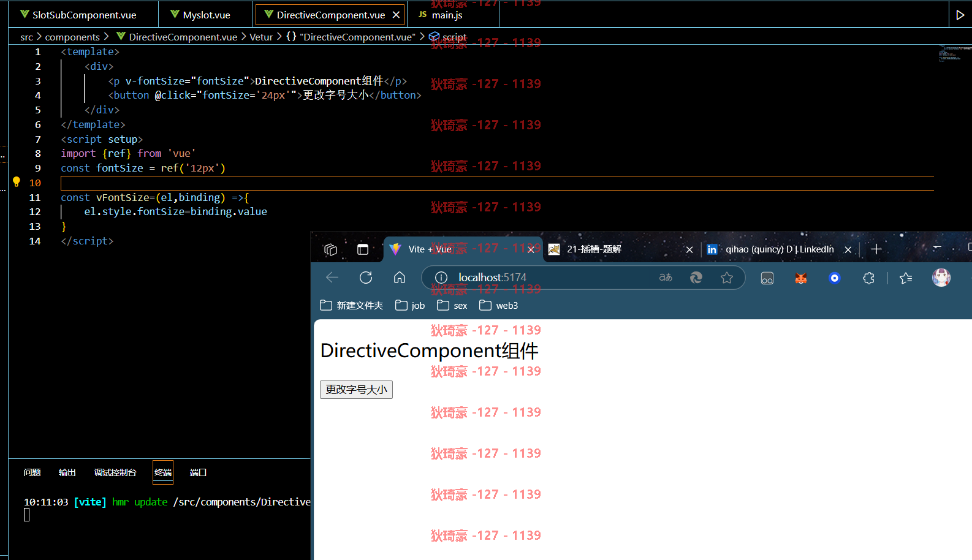
Task: Click the editor minimap preview
Action: click(954, 54)
